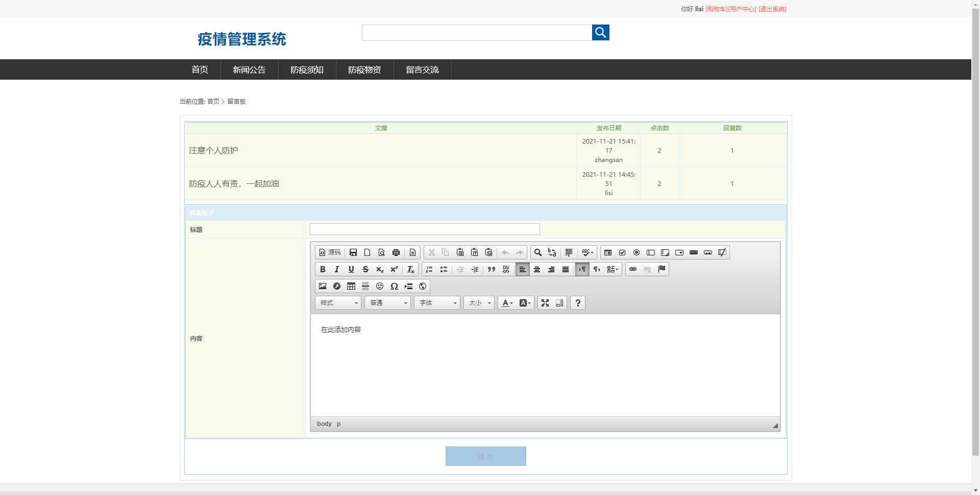Insert a Form element icon
This screenshot has width=980, height=495.
click(608, 252)
